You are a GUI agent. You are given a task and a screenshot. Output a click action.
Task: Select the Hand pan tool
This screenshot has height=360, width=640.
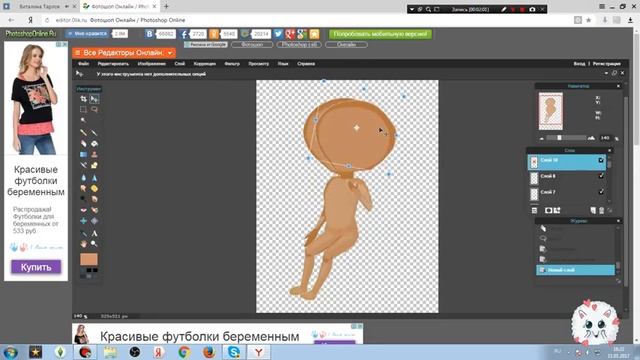83,244
